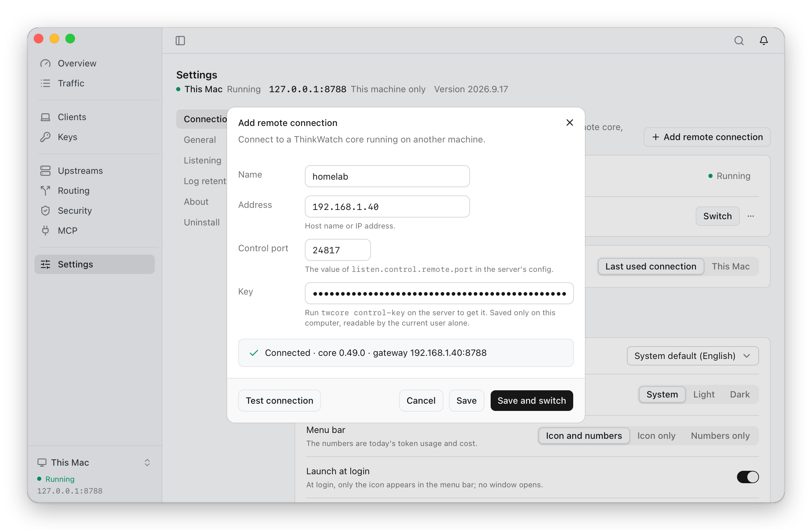Switch to the About settings tab
Viewport: 812px width, 530px height.
(196, 202)
